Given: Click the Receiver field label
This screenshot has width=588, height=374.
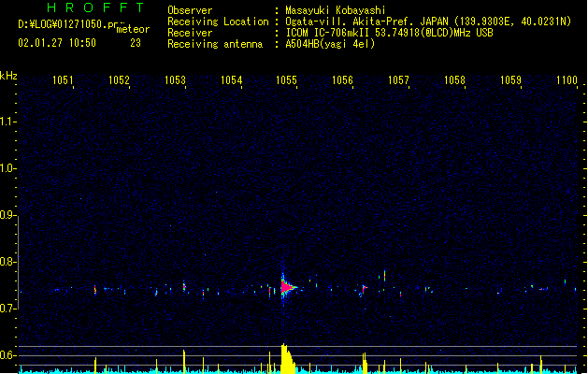Looking at the screenshot, I should pyautogui.click(x=190, y=33).
